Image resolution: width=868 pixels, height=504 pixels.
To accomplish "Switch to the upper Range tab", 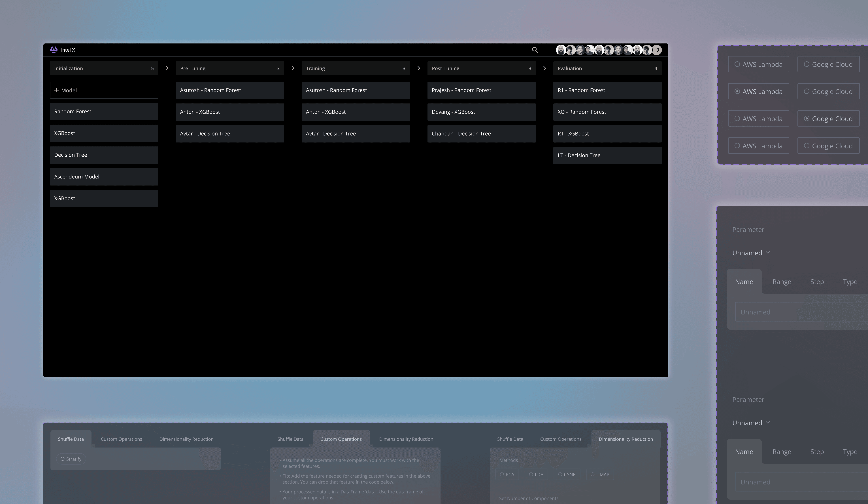I will [x=782, y=282].
